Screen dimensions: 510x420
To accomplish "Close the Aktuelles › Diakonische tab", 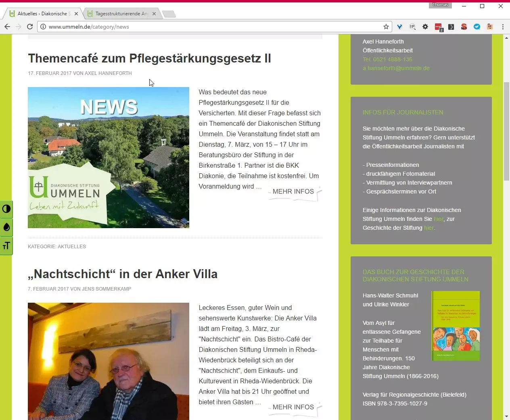I will click(x=76, y=14).
